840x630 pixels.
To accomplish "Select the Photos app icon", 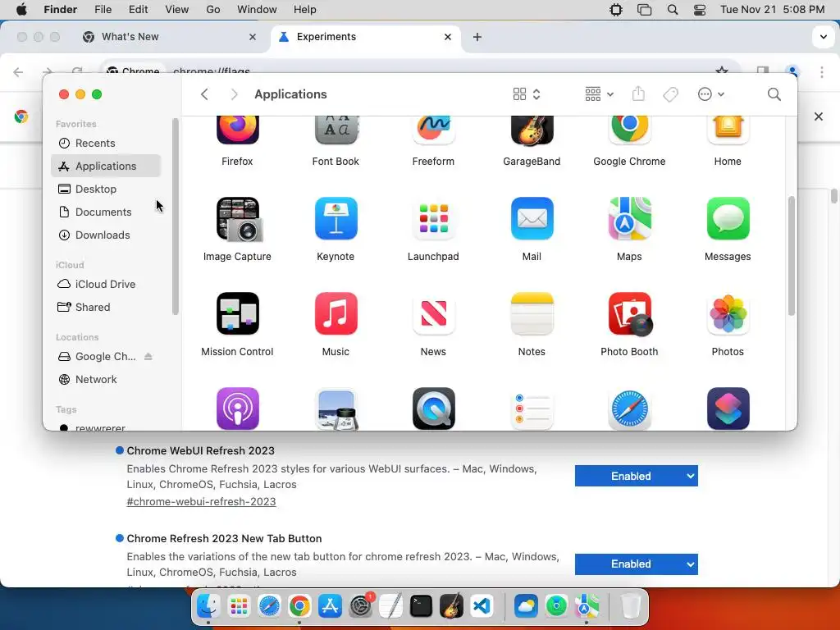I will (x=728, y=313).
